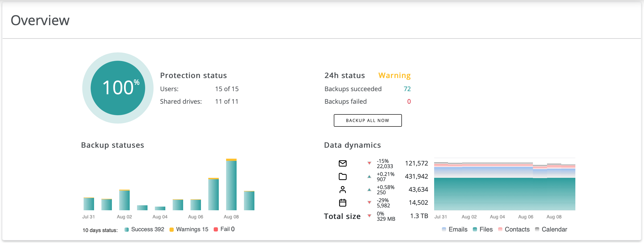This screenshot has width=644, height=243.
Task: Click the Warnings 15 legend item
Action: [189, 229]
